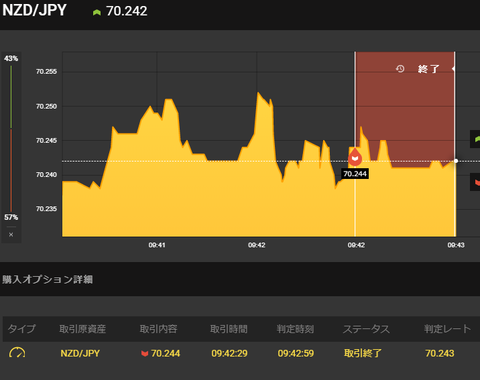This screenshot has height=380, width=480.
Task: Click the 終了 label in the red zone
Action: coord(428,69)
